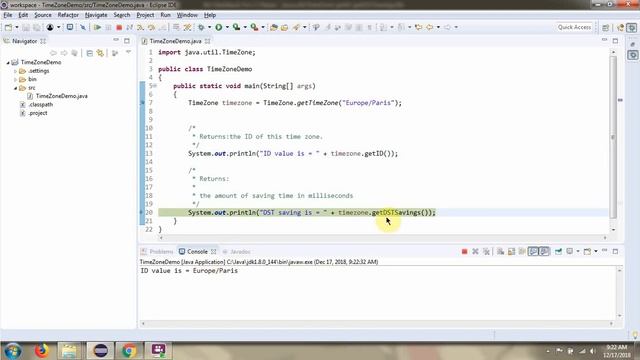Viewport: 640px width, 360px height.
Task: Click the Run Last Tool coverage icon
Action: 236,27
